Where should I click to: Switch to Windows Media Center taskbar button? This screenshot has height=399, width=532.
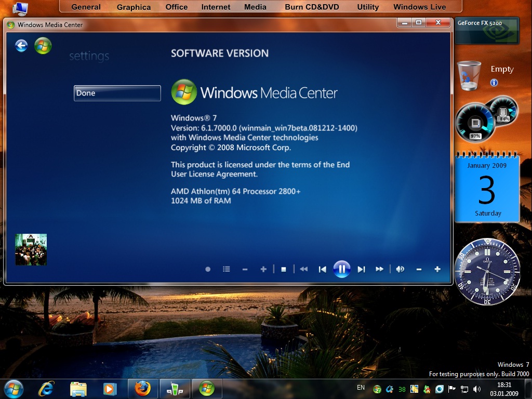[x=207, y=389]
